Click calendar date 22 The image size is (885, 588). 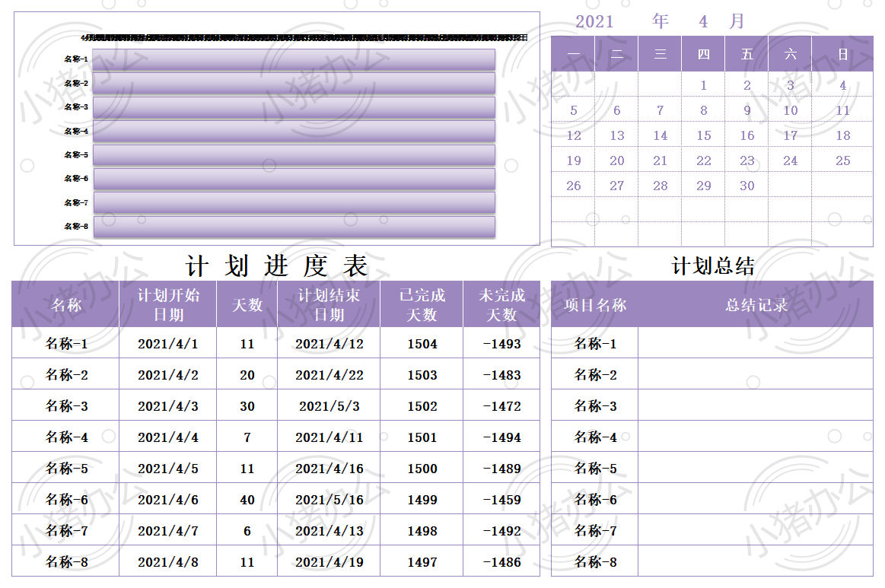(703, 161)
